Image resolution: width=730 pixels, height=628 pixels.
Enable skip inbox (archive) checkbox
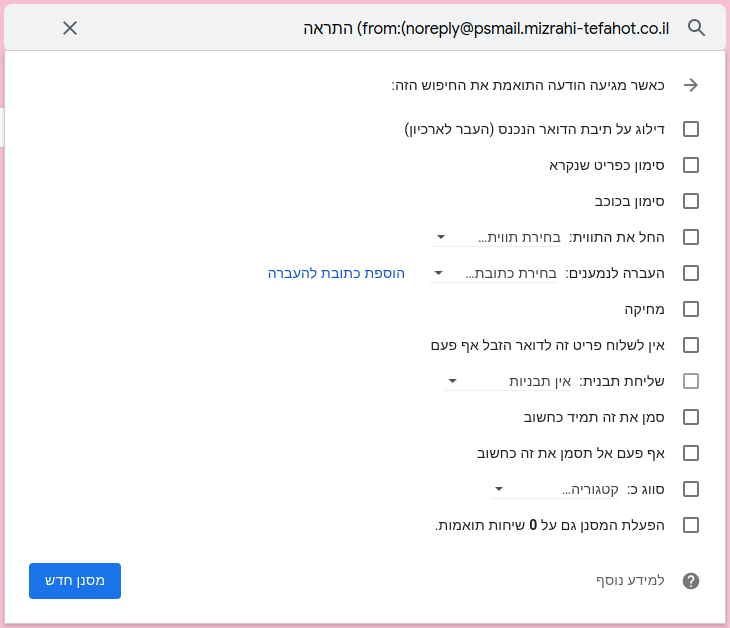(x=691, y=129)
